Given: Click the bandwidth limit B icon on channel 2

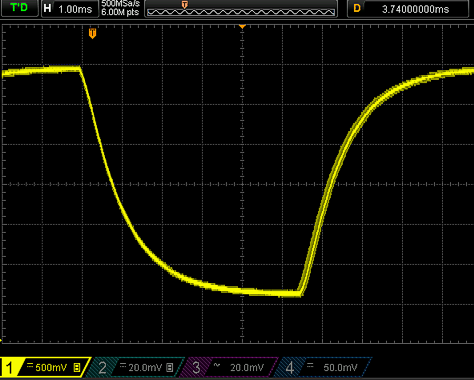Looking at the screenshot, I should pyautogui.click(x=170, y=368).
